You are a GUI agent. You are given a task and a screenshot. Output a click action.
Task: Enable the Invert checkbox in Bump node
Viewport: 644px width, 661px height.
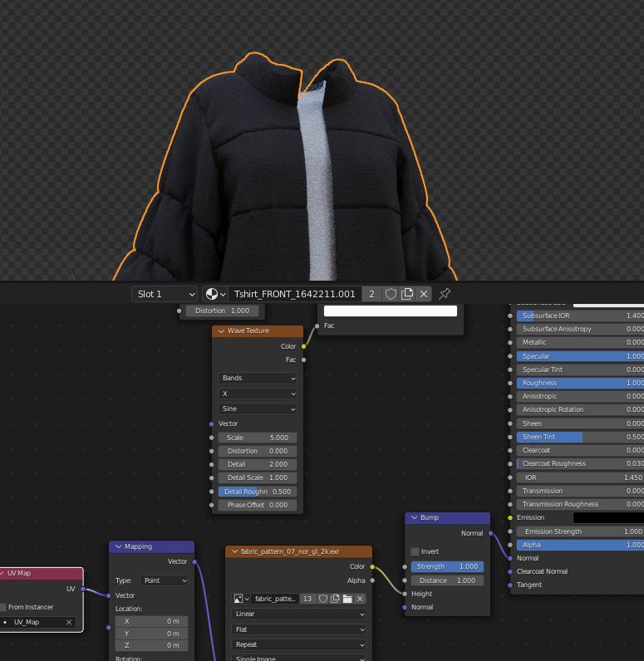[415, 551]
